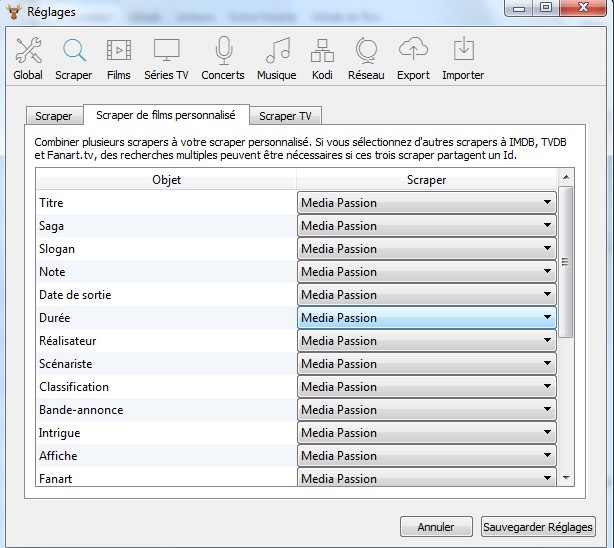The image size is (614, 548).
Task: Click the Export cloud icon
Action: click(413, 58)
